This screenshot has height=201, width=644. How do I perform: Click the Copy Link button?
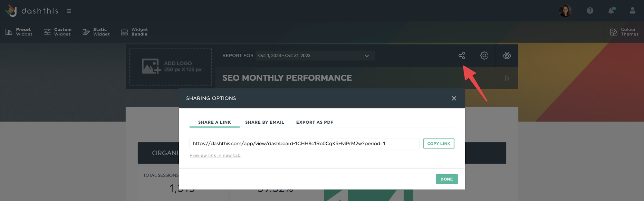point(438,143)
